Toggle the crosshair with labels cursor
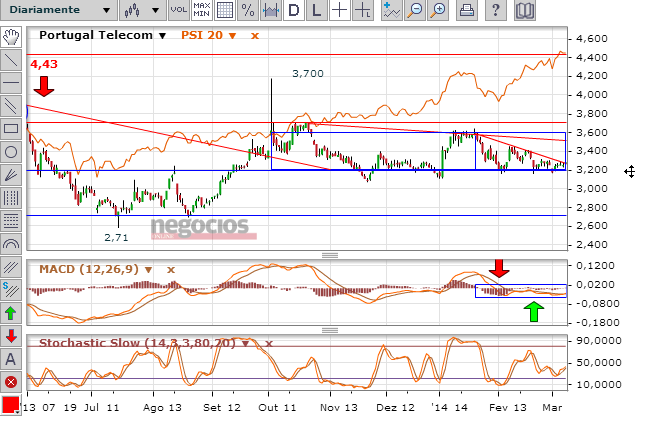This screenshot has width=647, height=421. click(x=363, y=10)
